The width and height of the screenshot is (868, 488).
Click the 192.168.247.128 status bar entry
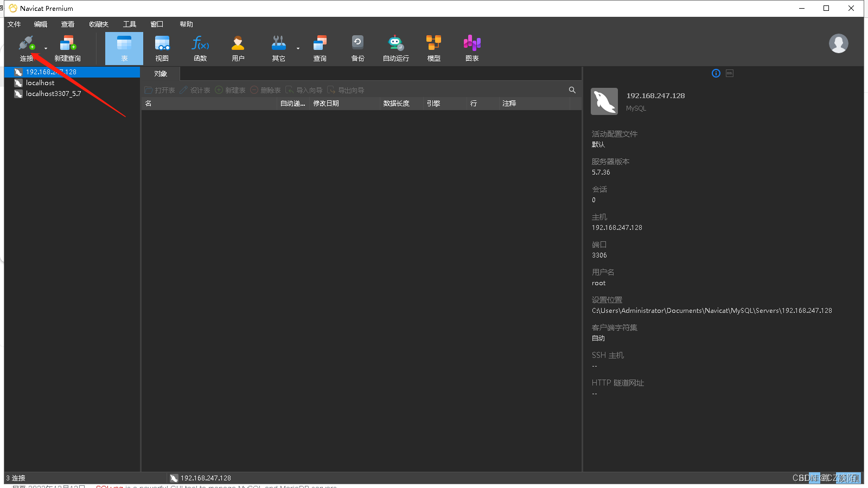point(201,478)
